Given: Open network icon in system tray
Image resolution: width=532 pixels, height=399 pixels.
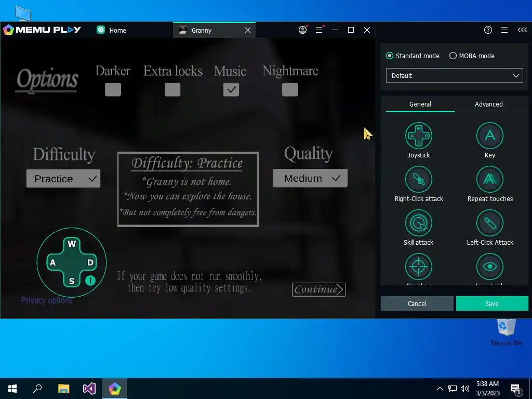Looking at the screenshot, I should 453,389.
